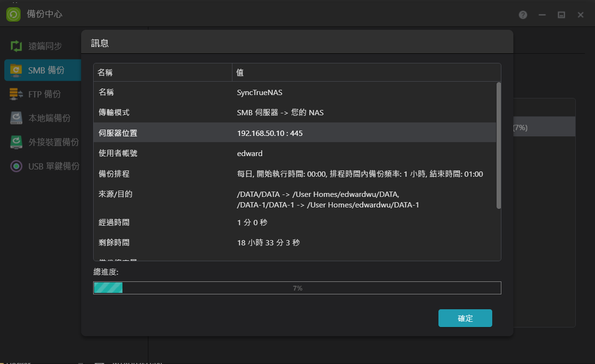Open the FTP 備份 section
This screenshot has width=595, height=364.
44,94
